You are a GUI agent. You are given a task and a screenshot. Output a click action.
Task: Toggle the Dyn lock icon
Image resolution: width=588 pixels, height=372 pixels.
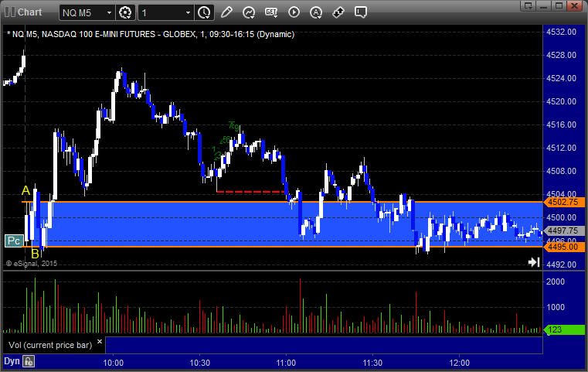pos(29,361)
